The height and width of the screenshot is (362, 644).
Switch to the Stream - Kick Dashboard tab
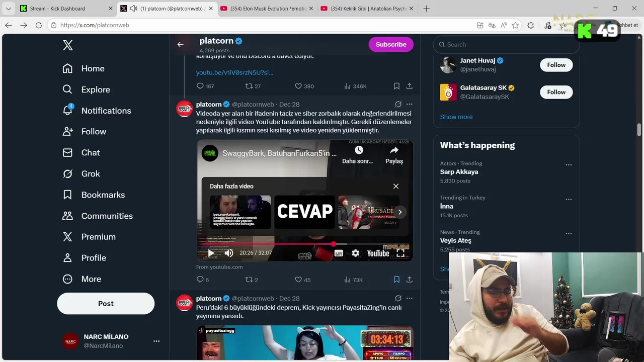58,9
